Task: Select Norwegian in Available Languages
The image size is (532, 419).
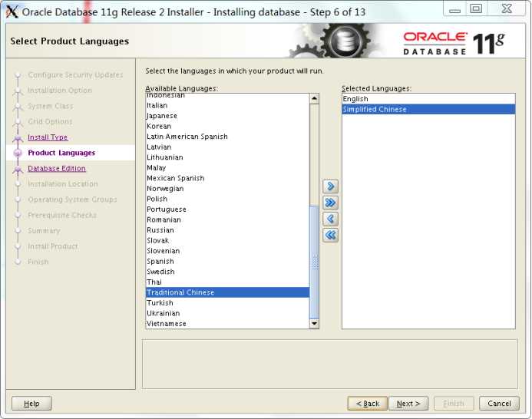Action: [x=228, y=189]
